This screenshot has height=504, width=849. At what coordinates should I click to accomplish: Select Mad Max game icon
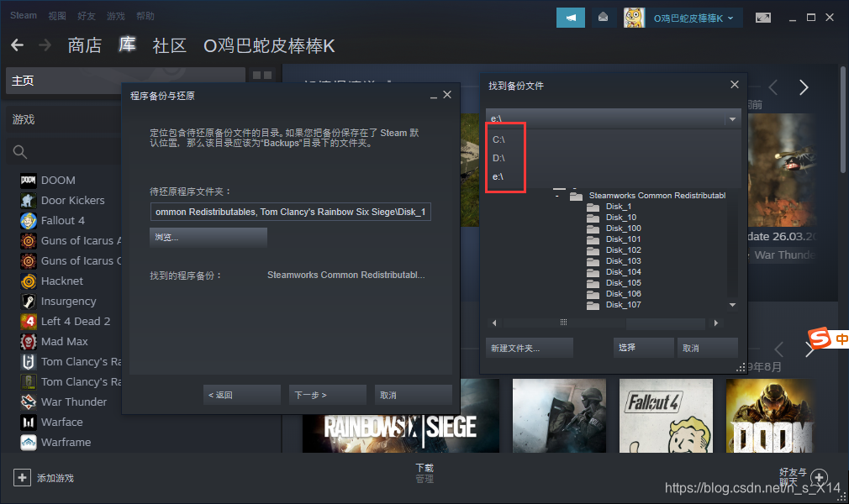click(x=28, y=342)
